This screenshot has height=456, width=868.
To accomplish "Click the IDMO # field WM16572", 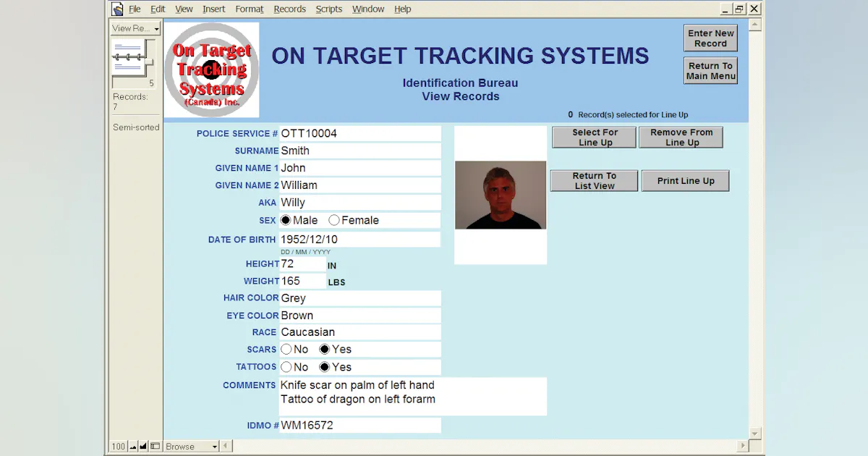I will (360, 426).
